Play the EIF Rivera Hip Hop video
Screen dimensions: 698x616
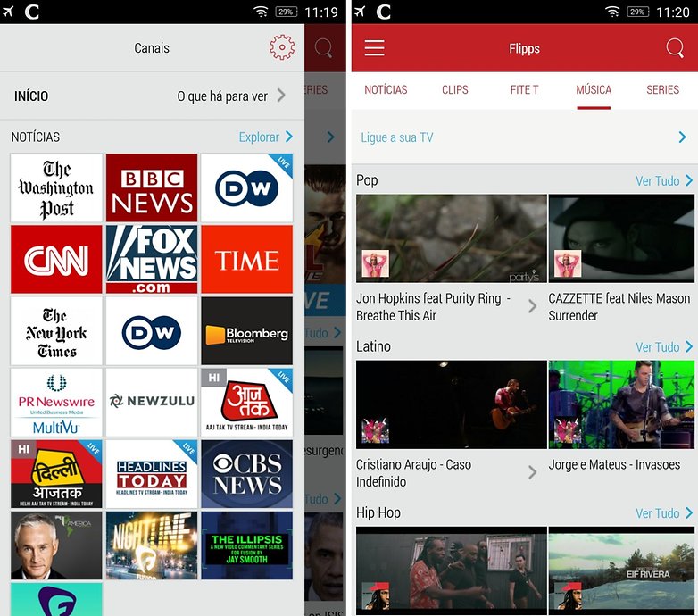pos(621,570)
